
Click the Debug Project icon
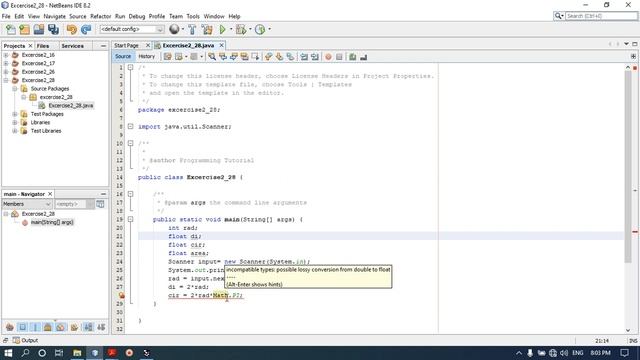[241, 29]
